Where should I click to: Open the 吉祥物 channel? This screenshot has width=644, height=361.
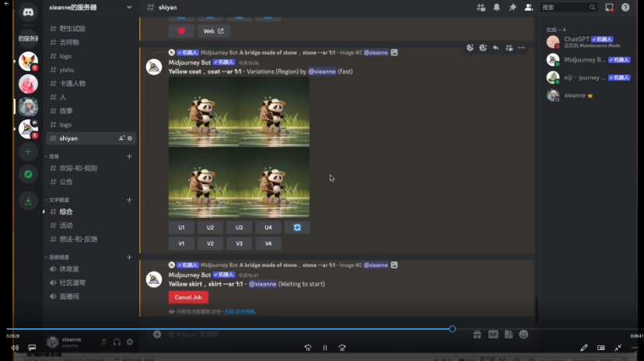91,42
